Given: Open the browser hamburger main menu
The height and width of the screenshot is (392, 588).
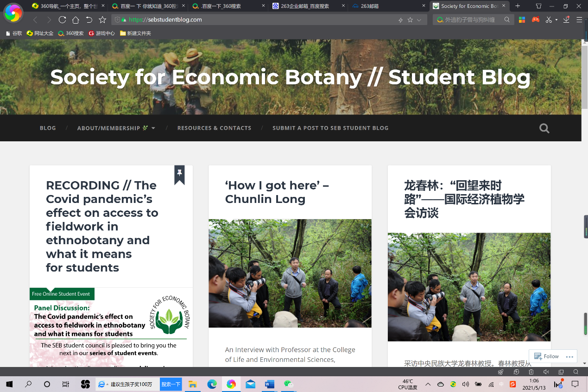Looking at the screenshot, I should pos(579,20).
